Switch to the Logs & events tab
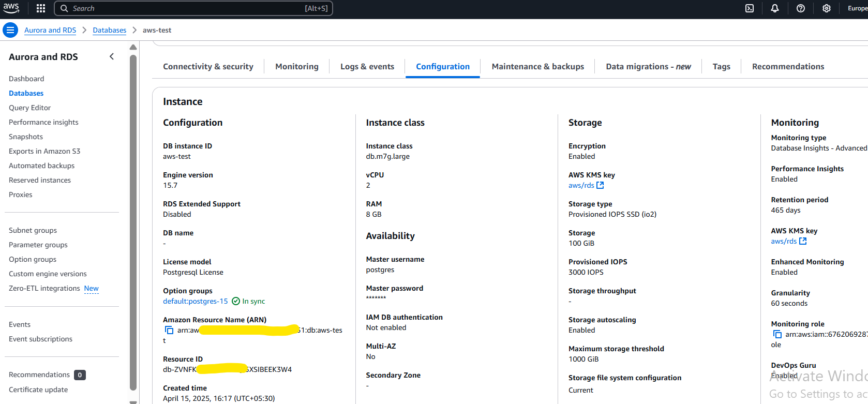Viewport: 868px width, 404px height. coord(367,66)
